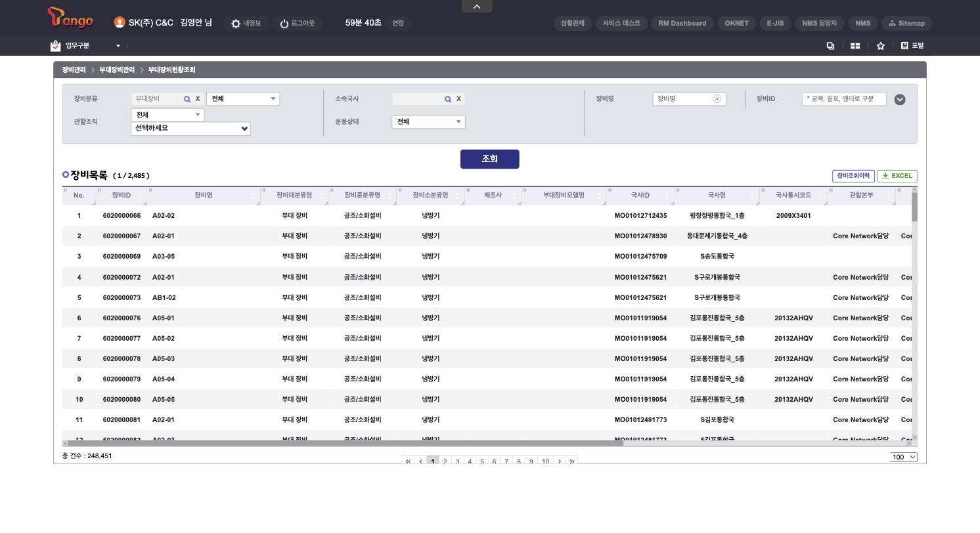The height and width of the screenshot is (533, 980).
Task: Click the search magnifier icon for 장비분류
Action: (x=187, y=99)
